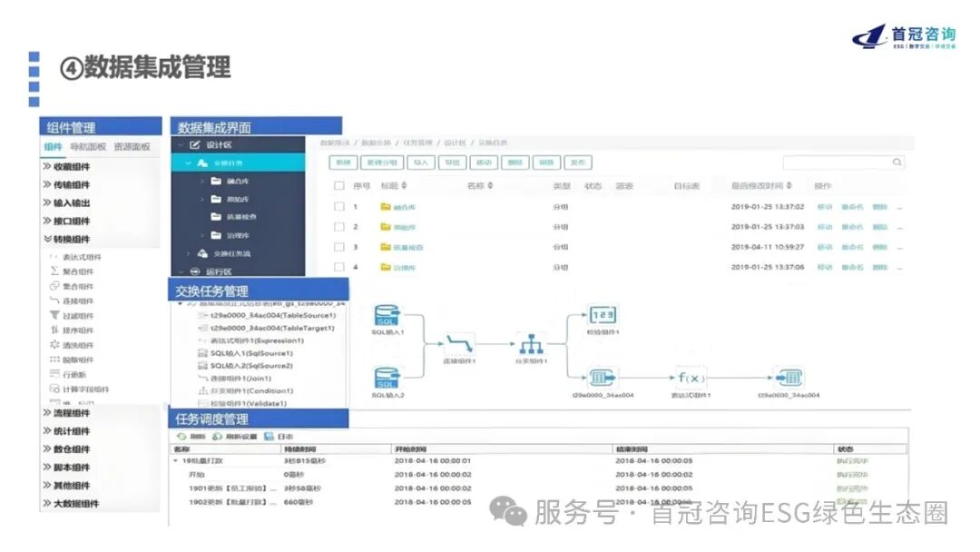Image resolution: width=980 pixels, height=552 pixels.
Task: Click the 日志 log icon in scheduler toolbar
Action: pos(269,437)
